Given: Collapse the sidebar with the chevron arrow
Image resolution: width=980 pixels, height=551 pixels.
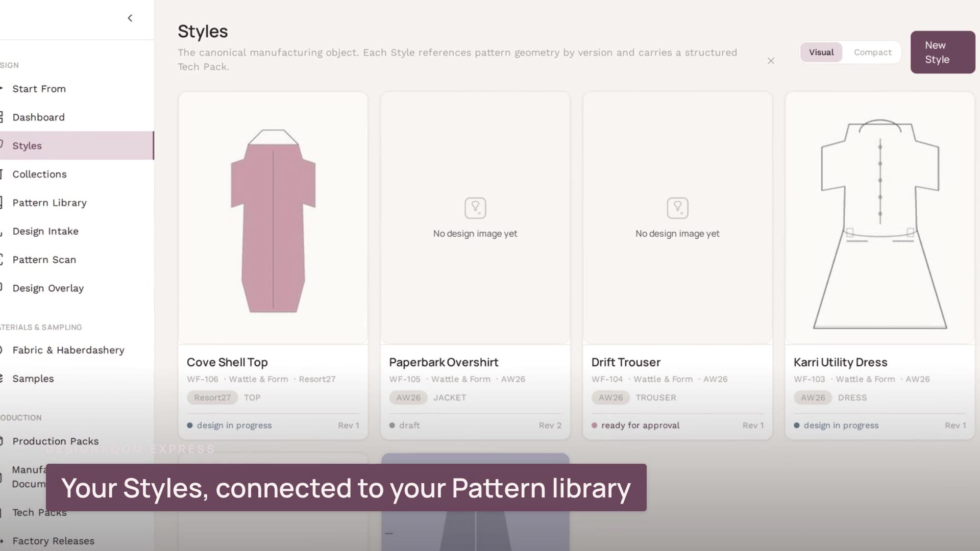Looking at the screenshot, I should point(130,18).
